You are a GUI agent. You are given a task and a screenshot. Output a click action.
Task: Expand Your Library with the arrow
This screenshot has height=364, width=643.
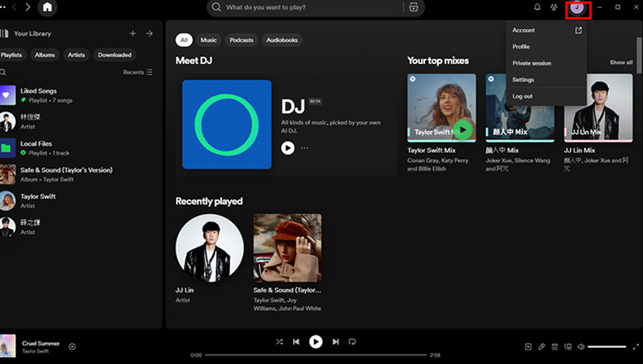(149, 33)
